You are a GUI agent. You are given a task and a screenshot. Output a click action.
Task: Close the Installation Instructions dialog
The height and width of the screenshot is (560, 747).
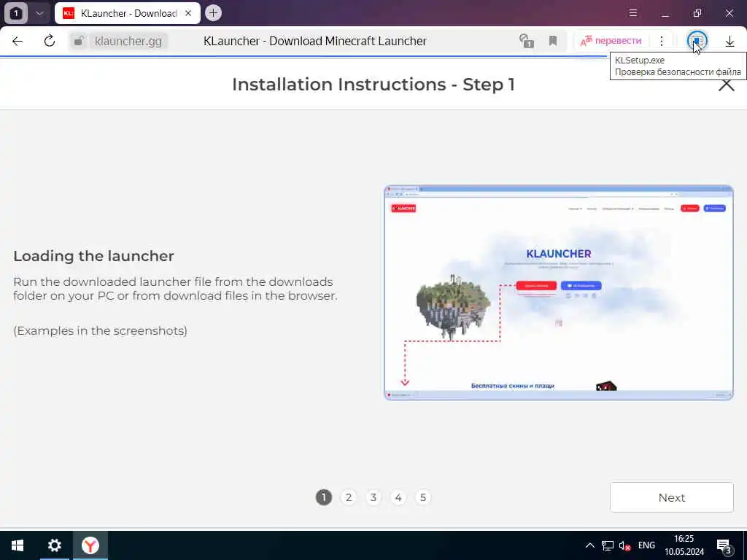pos(726,85)
